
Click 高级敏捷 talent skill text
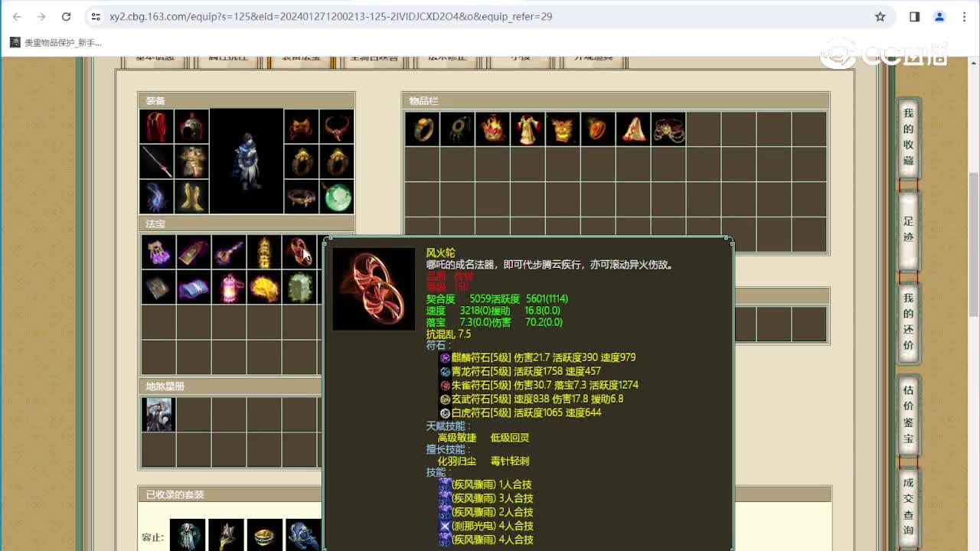click(457, 438)
